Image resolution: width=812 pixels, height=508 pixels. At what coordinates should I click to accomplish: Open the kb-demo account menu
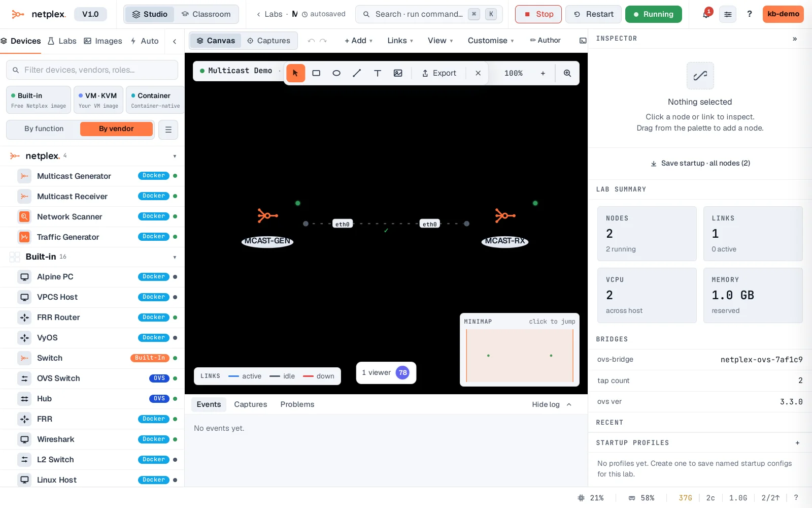point(783,14)
